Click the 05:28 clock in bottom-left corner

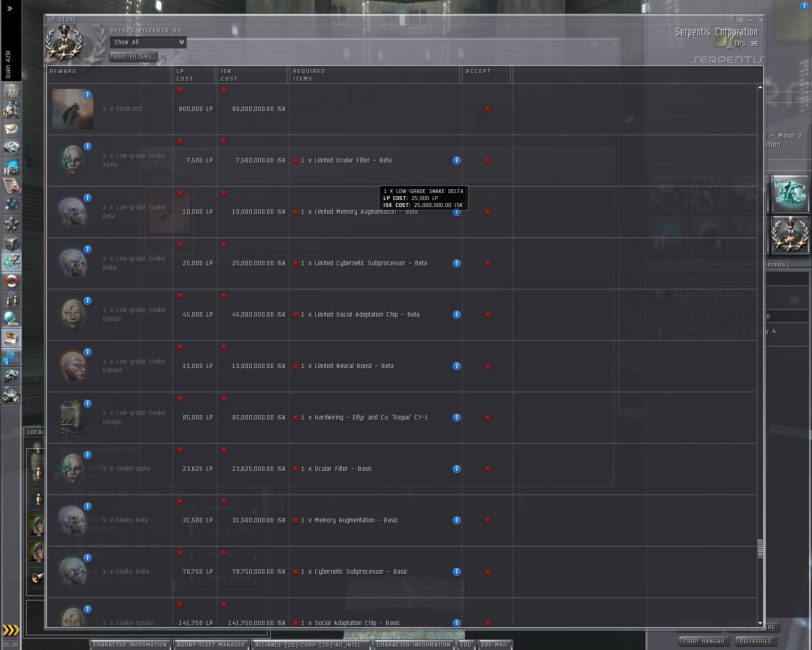11,645
